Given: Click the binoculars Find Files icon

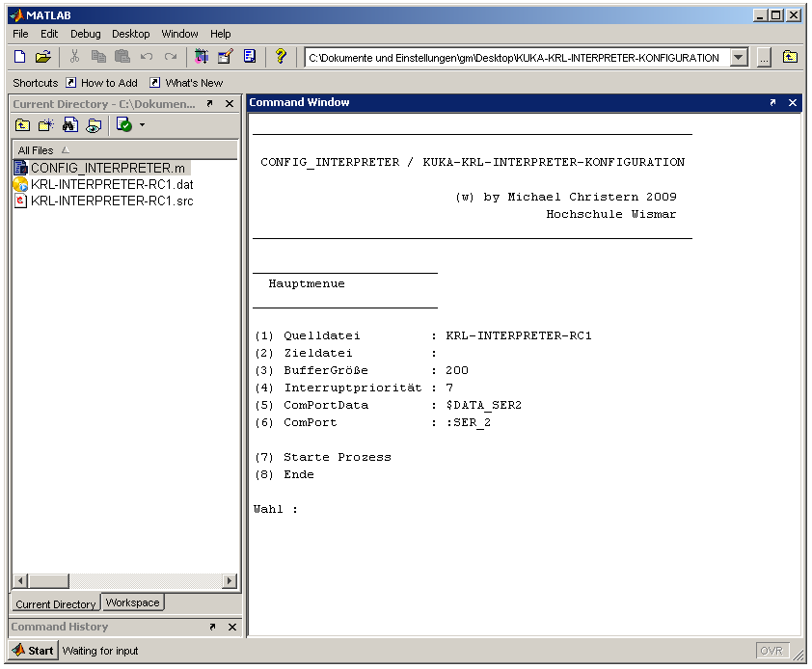Looking at the screenshot, I should 69,124.
